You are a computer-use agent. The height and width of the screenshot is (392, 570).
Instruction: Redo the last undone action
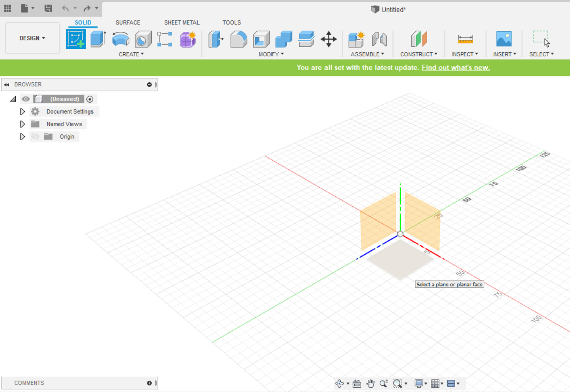pos(87,8)
